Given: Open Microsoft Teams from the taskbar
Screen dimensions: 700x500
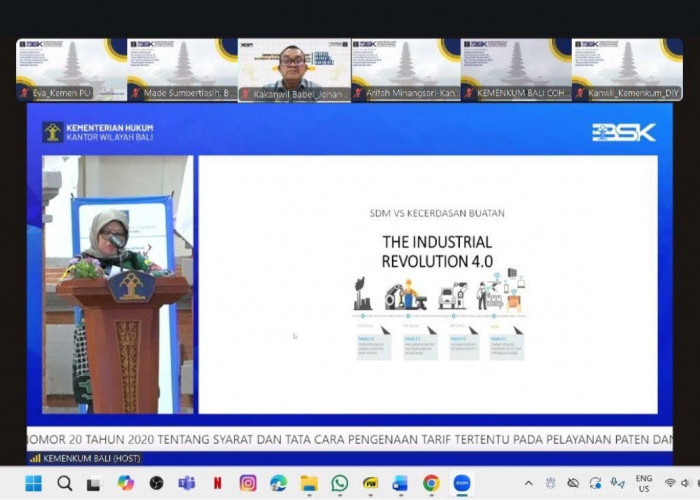Looking at the screenshot, I should click(186, 483).
